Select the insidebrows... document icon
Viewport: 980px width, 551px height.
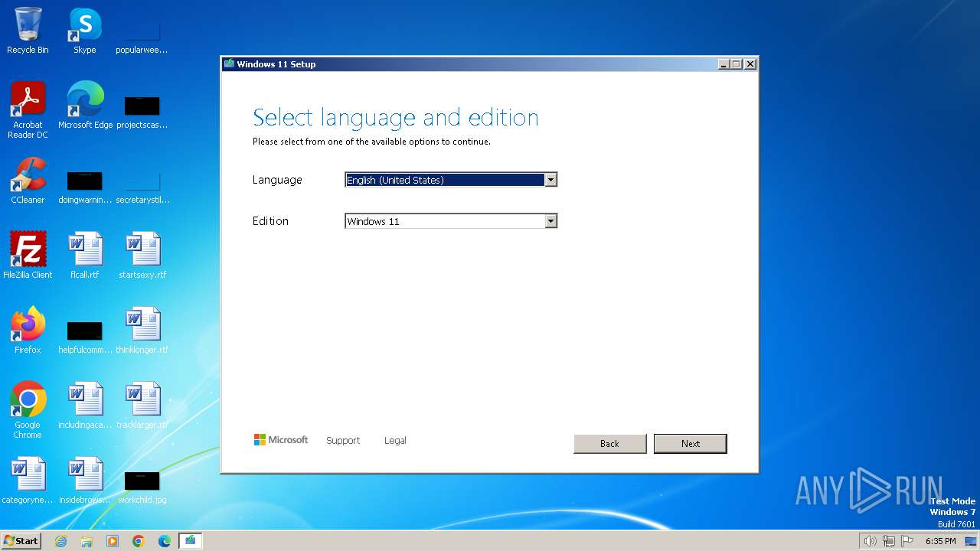click(85, 480)
